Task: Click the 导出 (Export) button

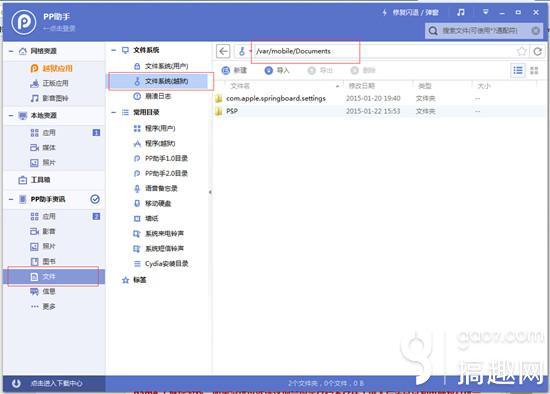Action: pyautogui.click(x=320, y=71)
